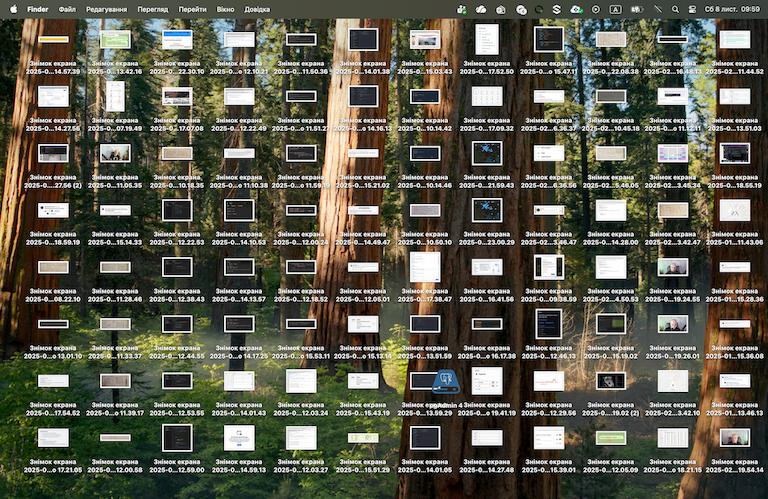Open the Apple menu
Image resolution: width=768 pixels, height=499 pixels.
point(12,8)
